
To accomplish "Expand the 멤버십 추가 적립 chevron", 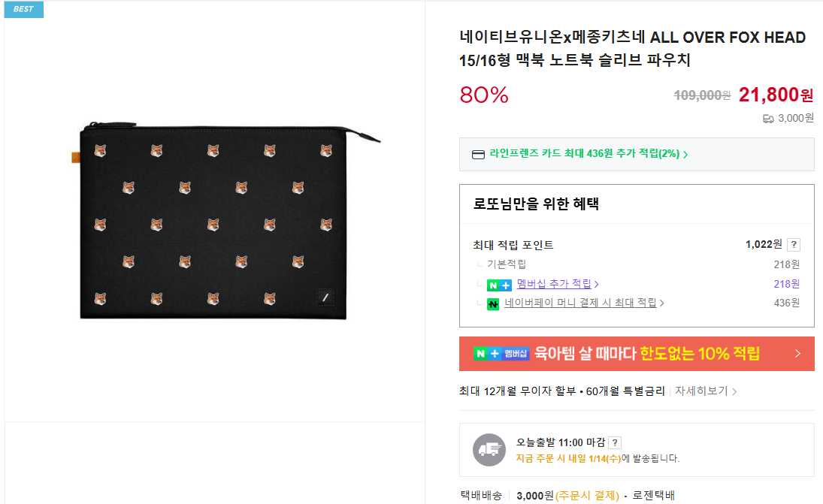I will [x=598, y=284].
